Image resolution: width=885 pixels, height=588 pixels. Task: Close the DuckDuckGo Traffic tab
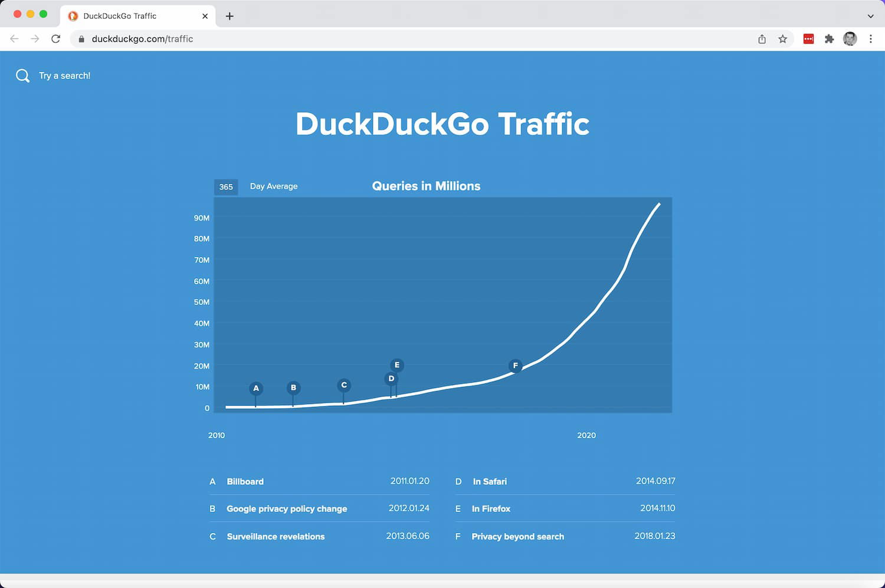(205, 16)
